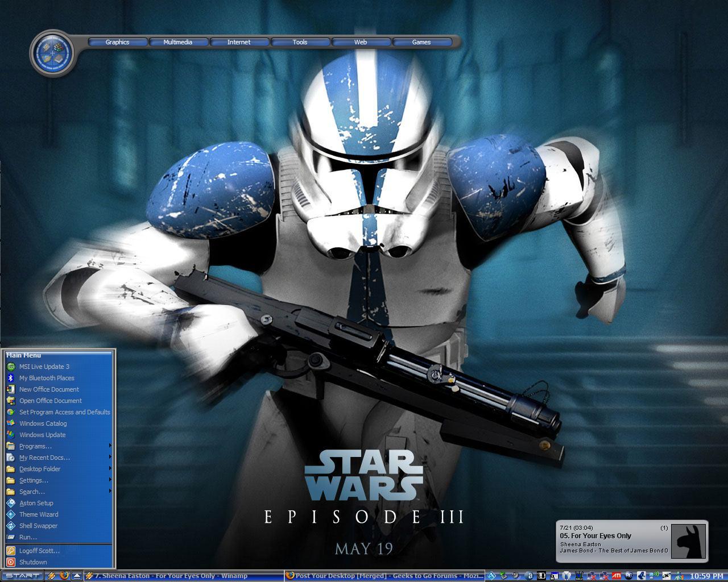Choose Shutdown from the Main Menu
728x582 pixels.
click(x=59, y=562)
